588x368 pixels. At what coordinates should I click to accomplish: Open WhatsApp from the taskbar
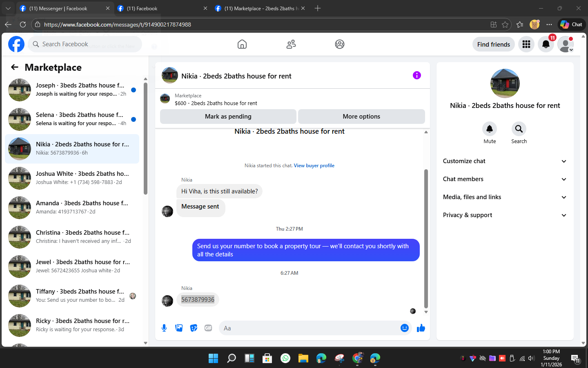[x=285, y=358]
